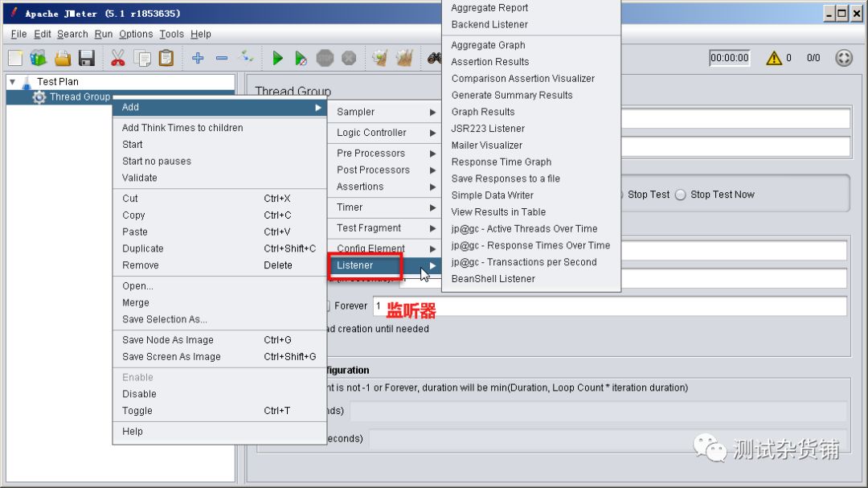Click the Paste clipboard toolbar icon
The height and width of the screenshot is (488, 868).
(166, 58)
